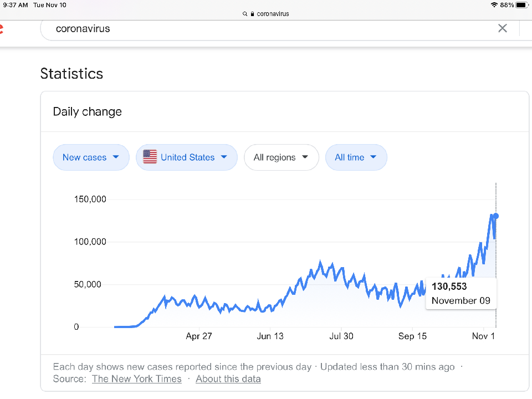
Task: Click the United States flag icon
Action: coord(150,157)
